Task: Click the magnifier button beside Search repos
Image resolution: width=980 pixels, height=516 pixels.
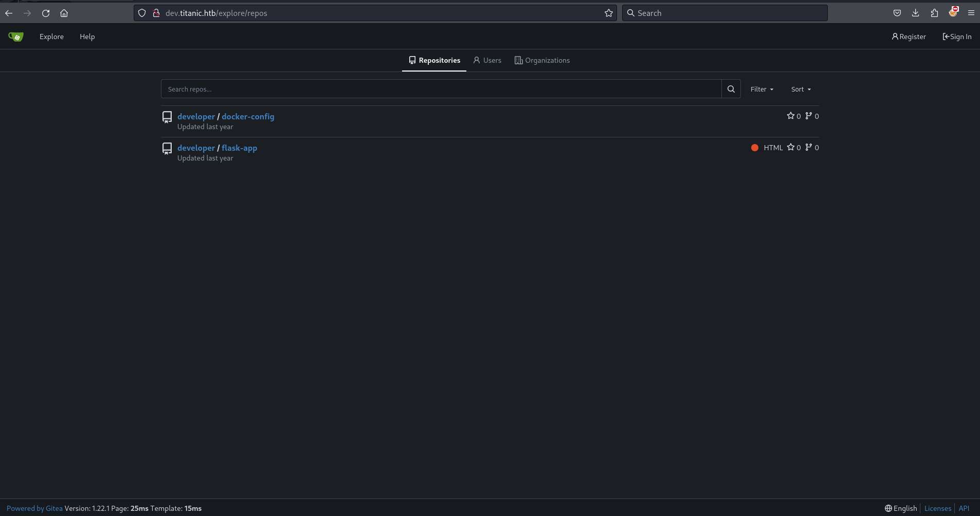Action: (731, 89)
